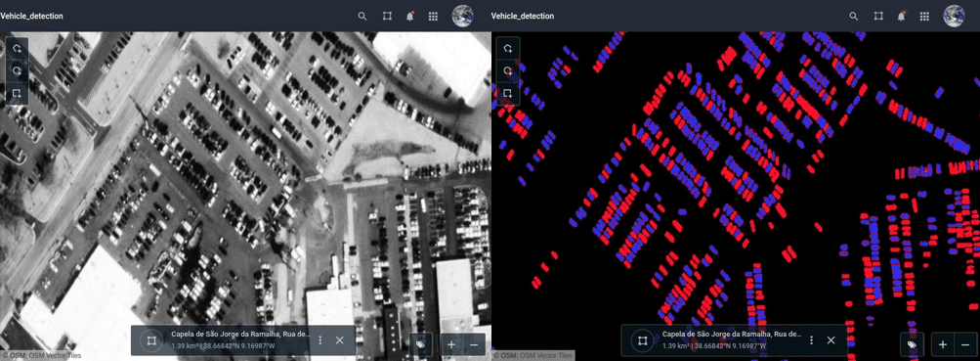Click the middle rotate tool in the right map toolbar

click(x=508, y=70)
